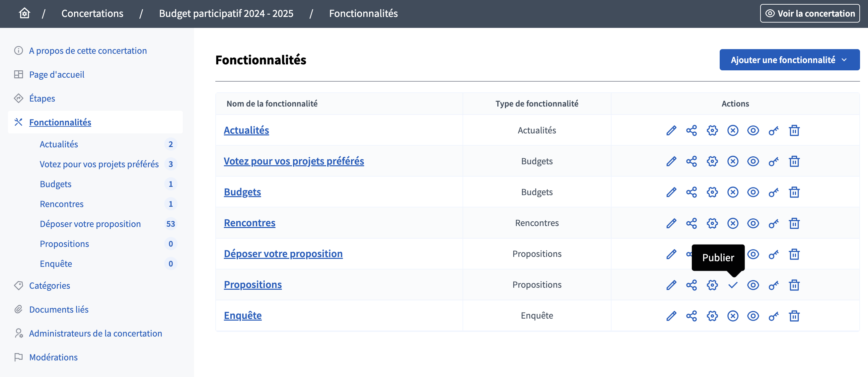Screen dimensions: 868x377
Task: Open Étapes in the sidebar
Action: point(42,98)
